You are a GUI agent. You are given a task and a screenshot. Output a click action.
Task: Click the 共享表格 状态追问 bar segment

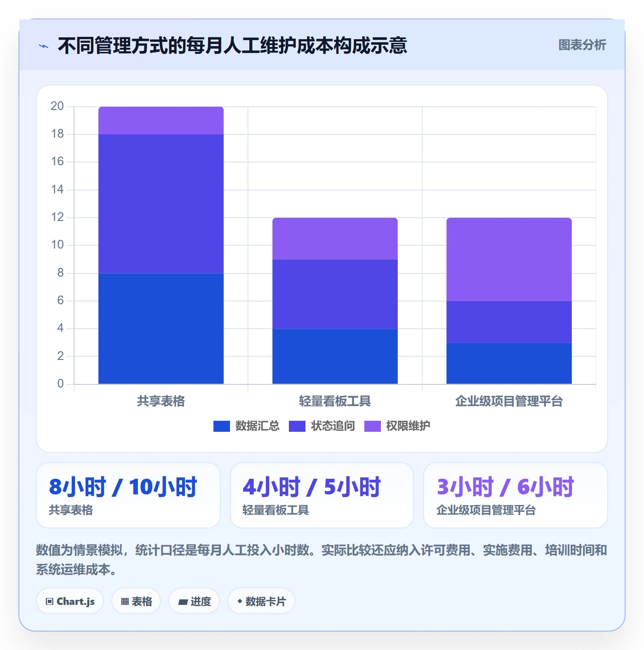click(161, 204)
